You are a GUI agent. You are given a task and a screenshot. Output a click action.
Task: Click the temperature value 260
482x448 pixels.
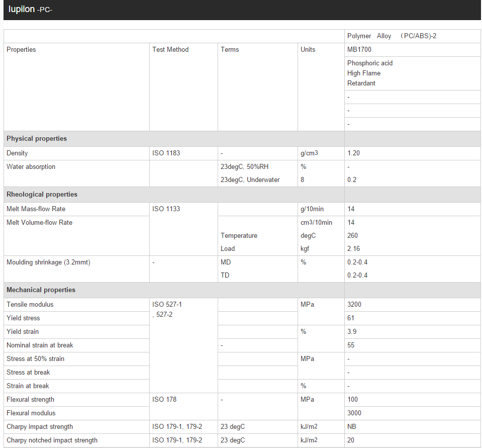[x=352, y=236]
